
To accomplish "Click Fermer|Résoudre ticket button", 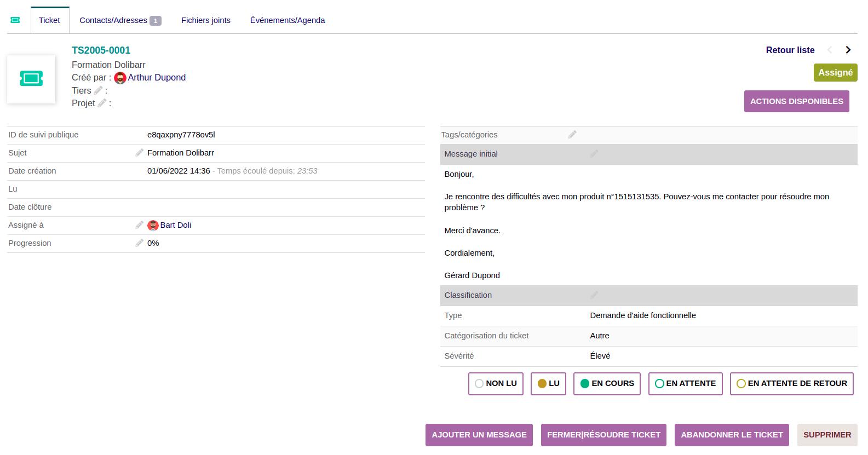I will click(603, 435).
